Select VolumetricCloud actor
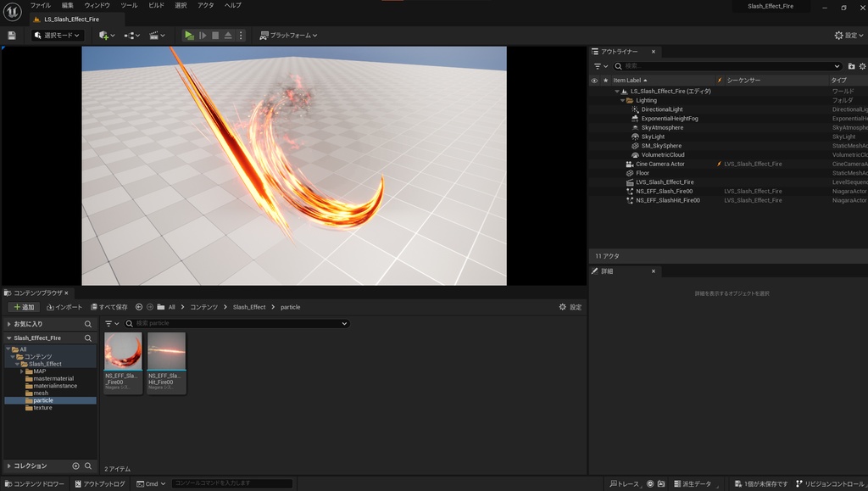 pos(663,155)
